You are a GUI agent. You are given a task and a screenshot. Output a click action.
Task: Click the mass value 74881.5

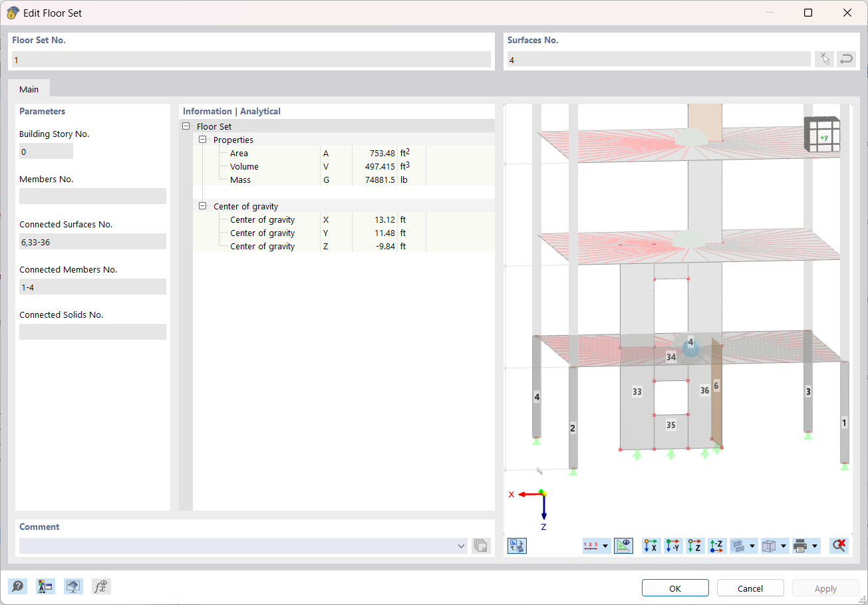(x=380, y=180)
